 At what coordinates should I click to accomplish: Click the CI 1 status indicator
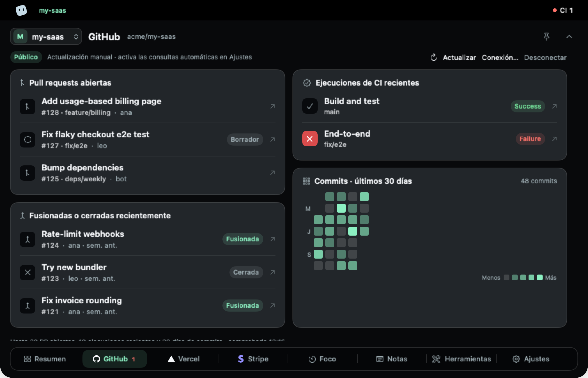click(x=563, y=10)
